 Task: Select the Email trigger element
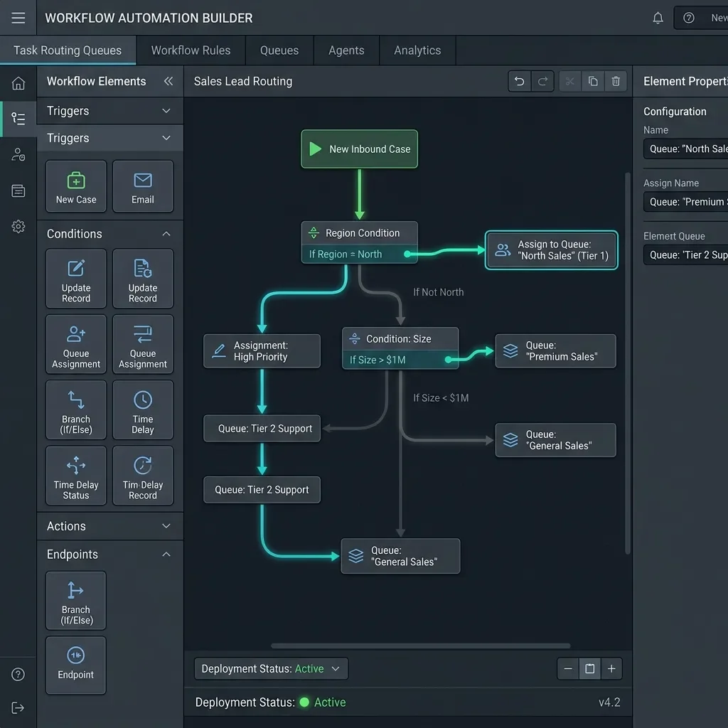tap(142, 186)
